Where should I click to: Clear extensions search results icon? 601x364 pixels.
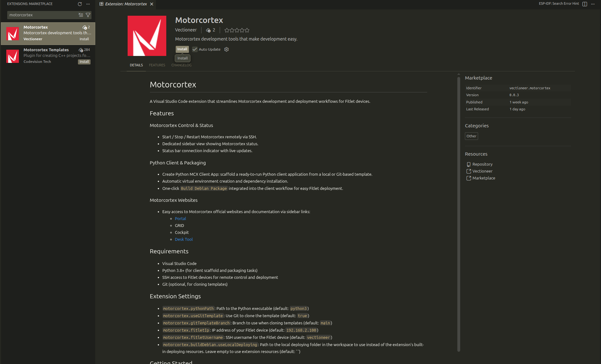click(x=81, y=15)
